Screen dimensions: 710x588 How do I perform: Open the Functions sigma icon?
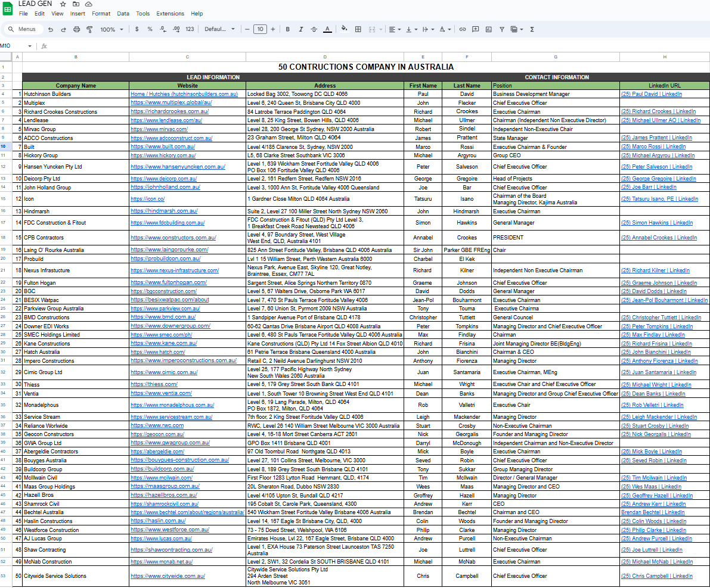532,29
